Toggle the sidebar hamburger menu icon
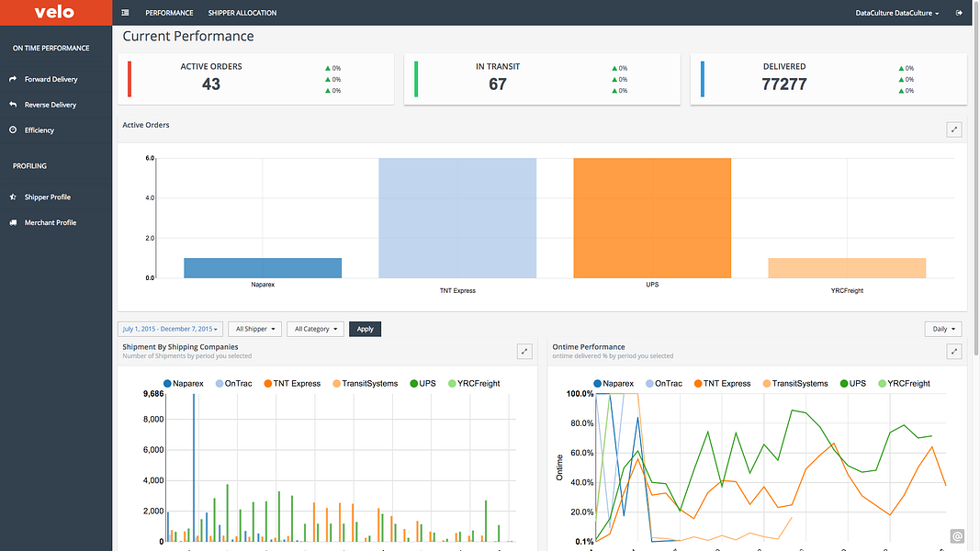Screen dimensions: 980x551 (125, 13)
